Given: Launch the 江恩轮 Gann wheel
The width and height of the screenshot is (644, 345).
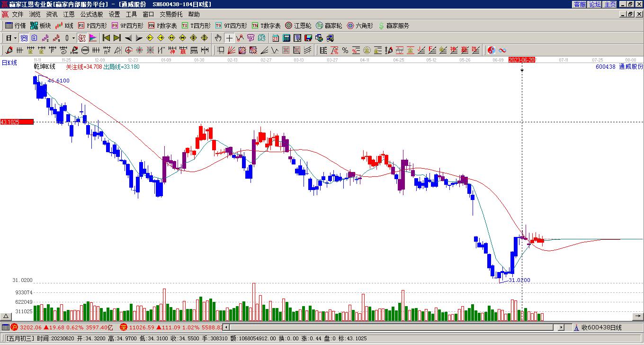Looking at the screenshot, I should (x=298, y=26).
